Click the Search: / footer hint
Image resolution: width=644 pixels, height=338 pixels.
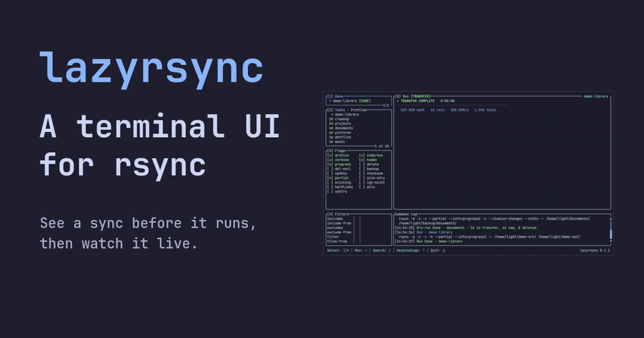click(381, 250)
